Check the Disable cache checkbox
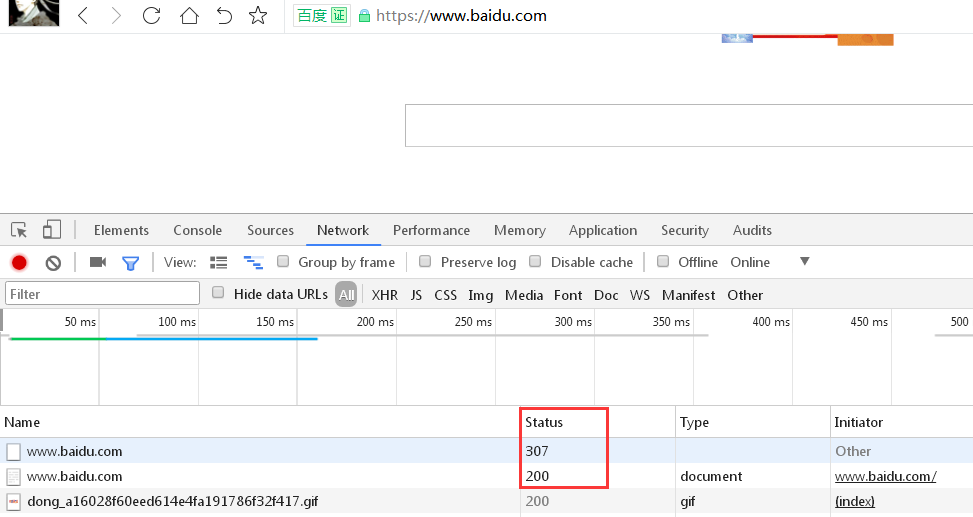The width and height of the screenshot is (973, 517). 535,261
